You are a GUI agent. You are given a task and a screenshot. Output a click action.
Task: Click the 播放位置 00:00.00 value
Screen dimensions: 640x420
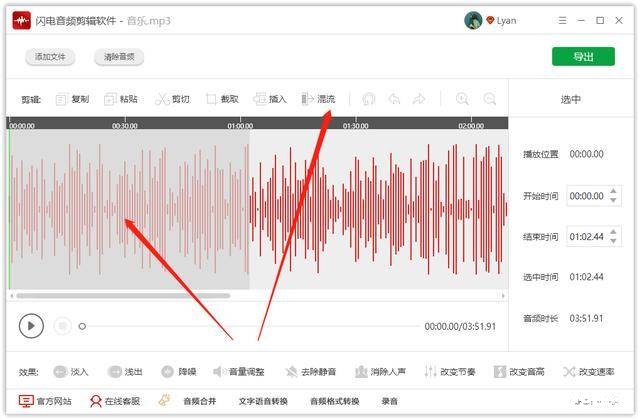coord(586,154)
